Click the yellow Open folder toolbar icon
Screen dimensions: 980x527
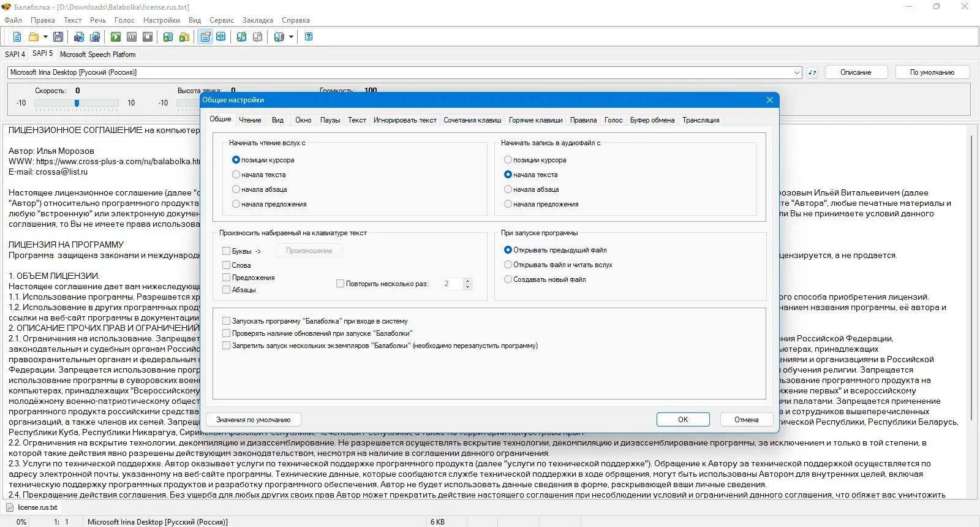tap(34, 37)
